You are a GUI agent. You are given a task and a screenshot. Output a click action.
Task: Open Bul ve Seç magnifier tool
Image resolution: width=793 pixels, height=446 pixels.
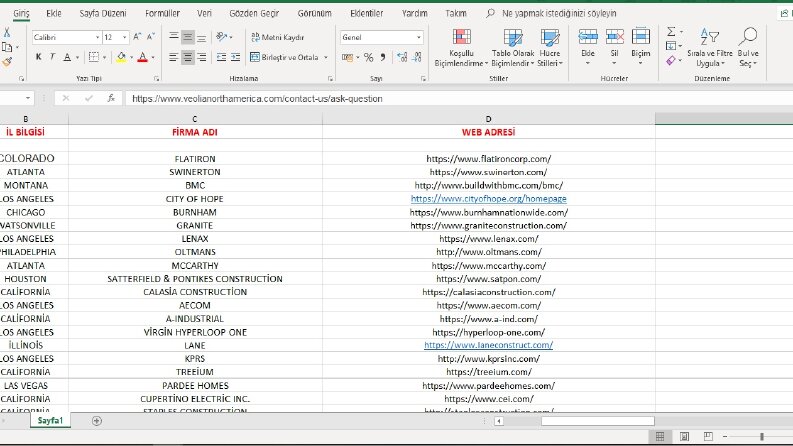click(747, 37)
